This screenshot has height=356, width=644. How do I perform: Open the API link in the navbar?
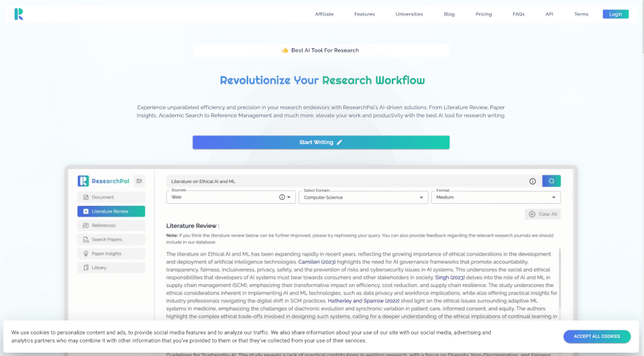coord(549,14)
